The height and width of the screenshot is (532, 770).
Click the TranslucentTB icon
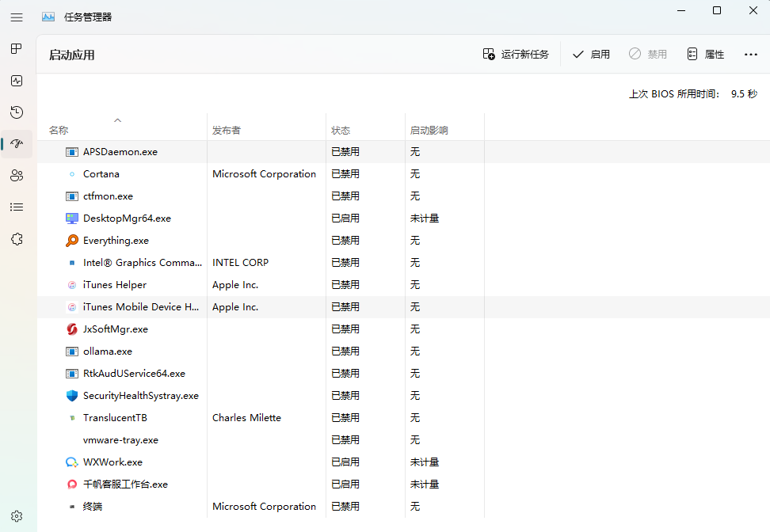tap(72, 418)
